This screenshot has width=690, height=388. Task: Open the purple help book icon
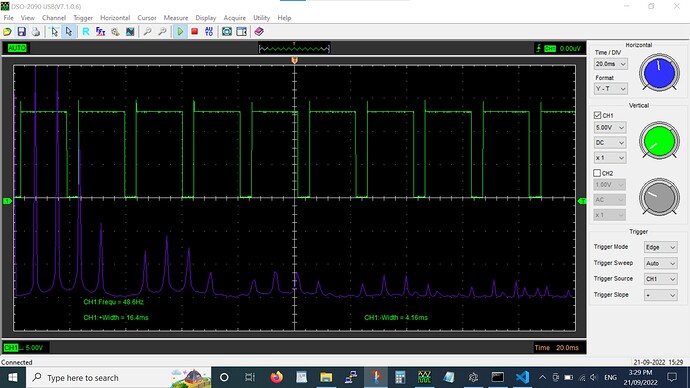tap(259, 32)
